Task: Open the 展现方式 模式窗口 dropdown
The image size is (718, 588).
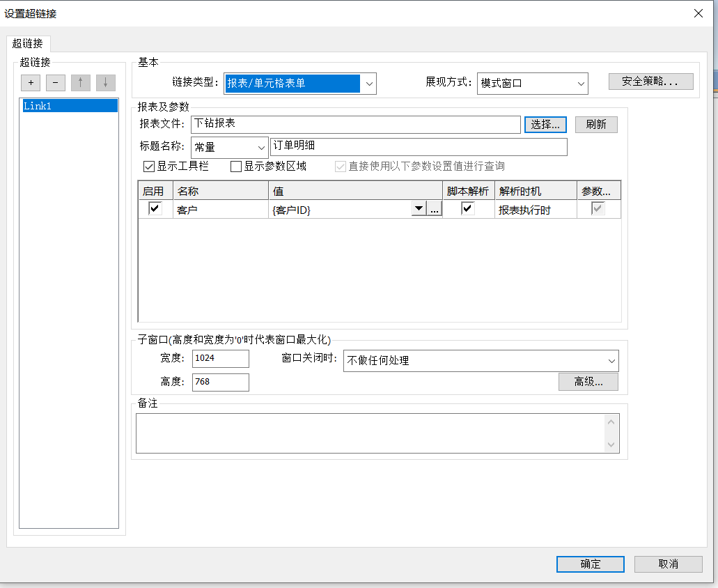Action: click(581, 84)
